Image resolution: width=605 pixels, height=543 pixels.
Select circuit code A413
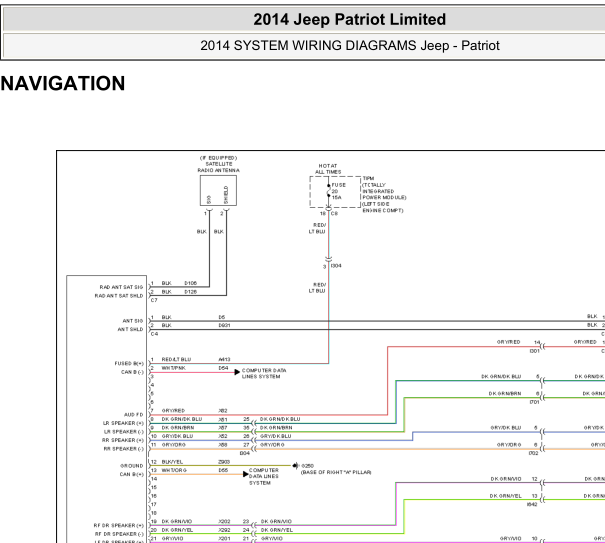(x=224, y=359)
